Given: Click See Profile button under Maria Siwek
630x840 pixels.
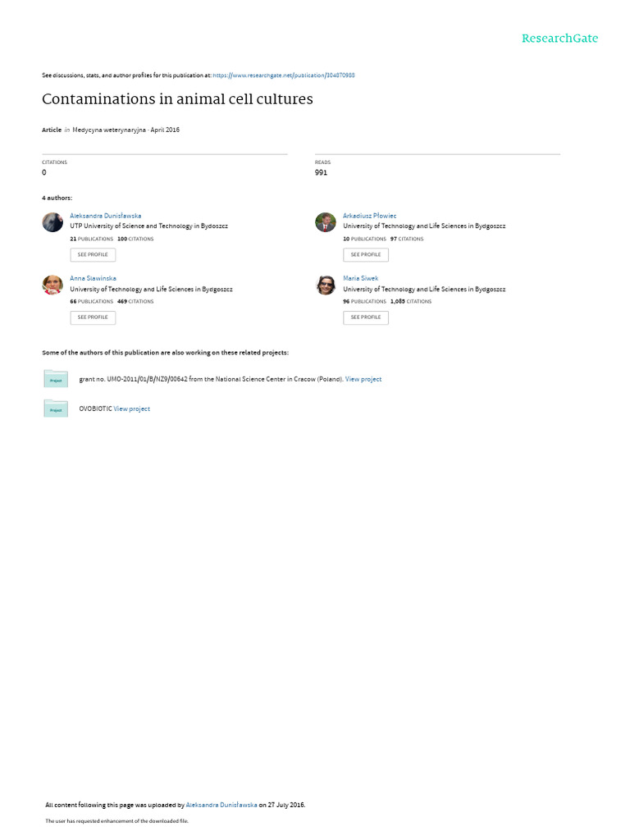Looking at the screenshot, I should pyautogui.click(x=366, y=317).
